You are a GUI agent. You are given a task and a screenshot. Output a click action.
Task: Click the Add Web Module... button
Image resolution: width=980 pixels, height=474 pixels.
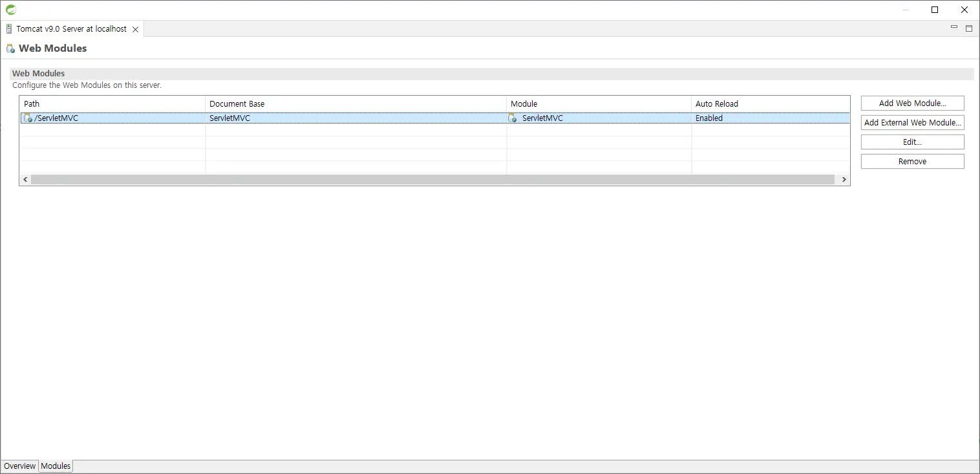(x=913, y=103)
